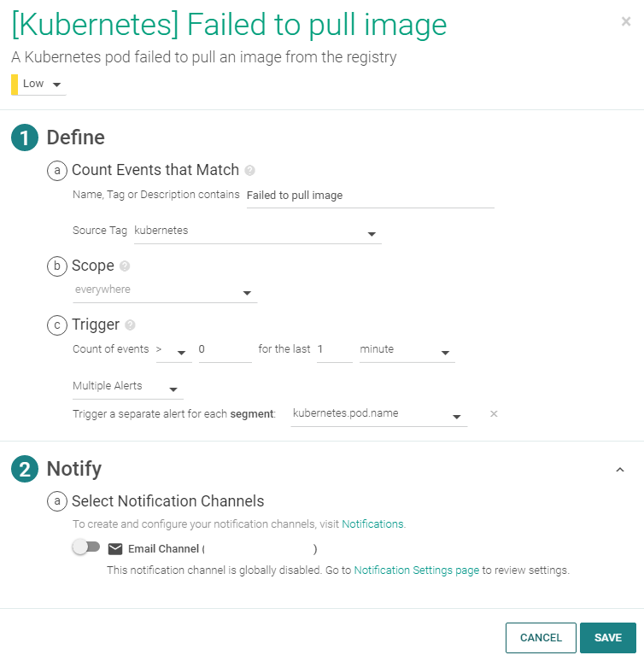Remove the kubernetes.pod.name segment with the x icon
Viewport: 644px width, 661px height.
click(494, 414)
